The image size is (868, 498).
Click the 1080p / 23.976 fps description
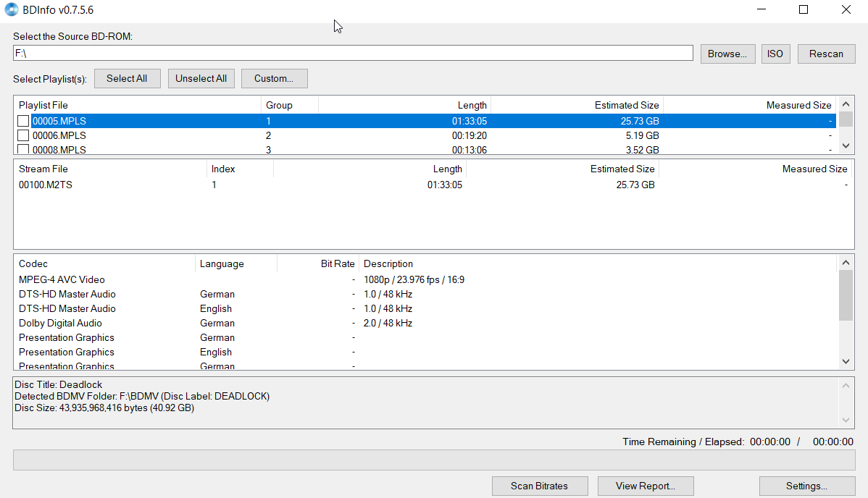tap(414, 280)
